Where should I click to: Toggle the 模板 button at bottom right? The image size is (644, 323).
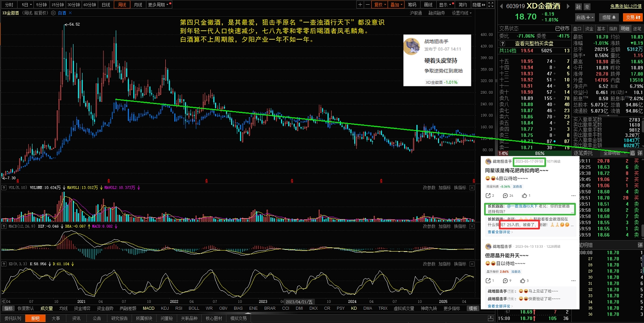tap(473, 308)
